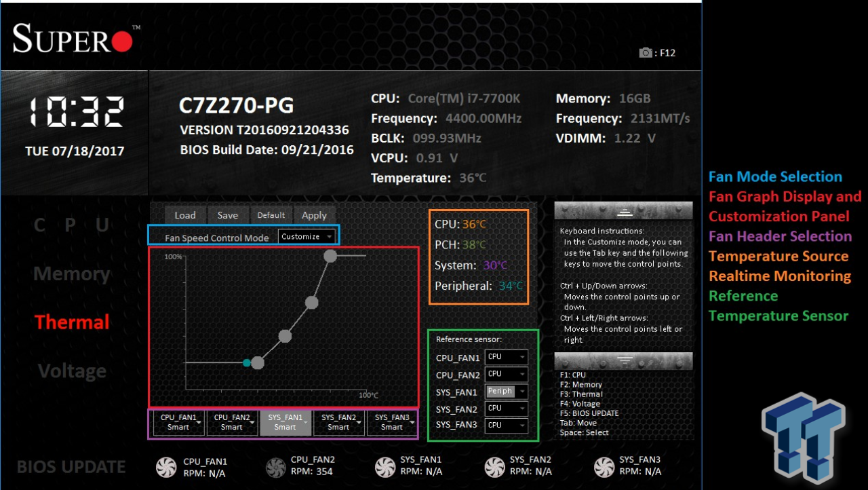
Task: Expand the function key shortcuts panel header
Action: (x=623, y=360)
